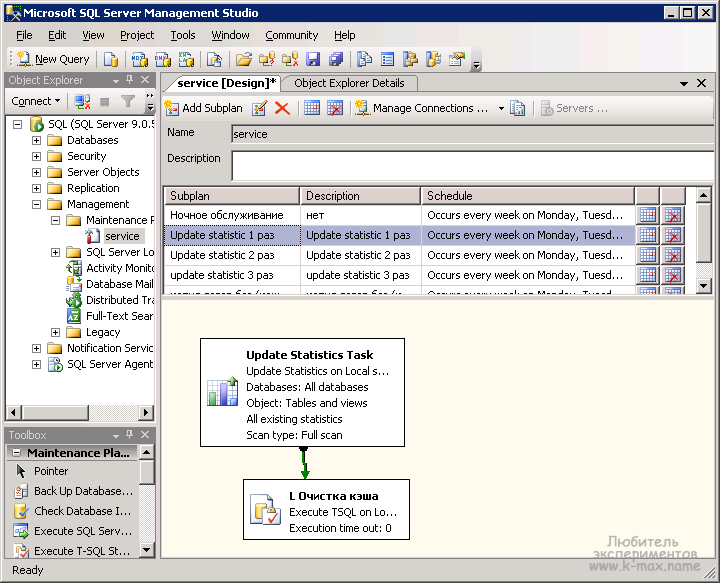Click the subplan grid scroll down arrow

point(703,286)
